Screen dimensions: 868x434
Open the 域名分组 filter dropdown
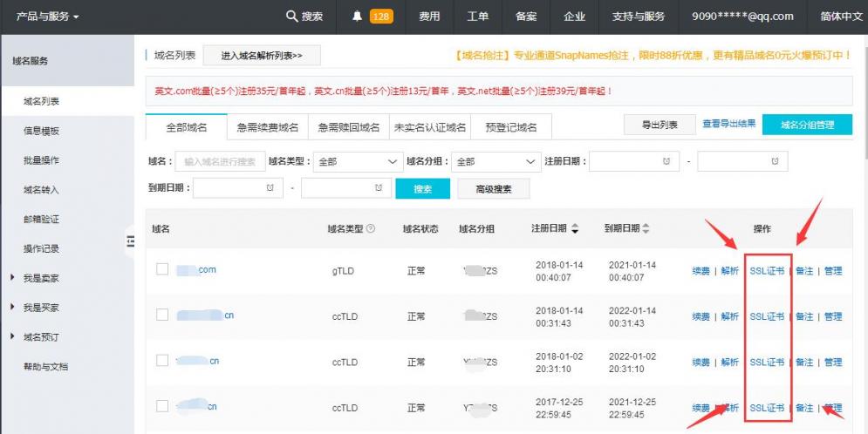[496, 161]
